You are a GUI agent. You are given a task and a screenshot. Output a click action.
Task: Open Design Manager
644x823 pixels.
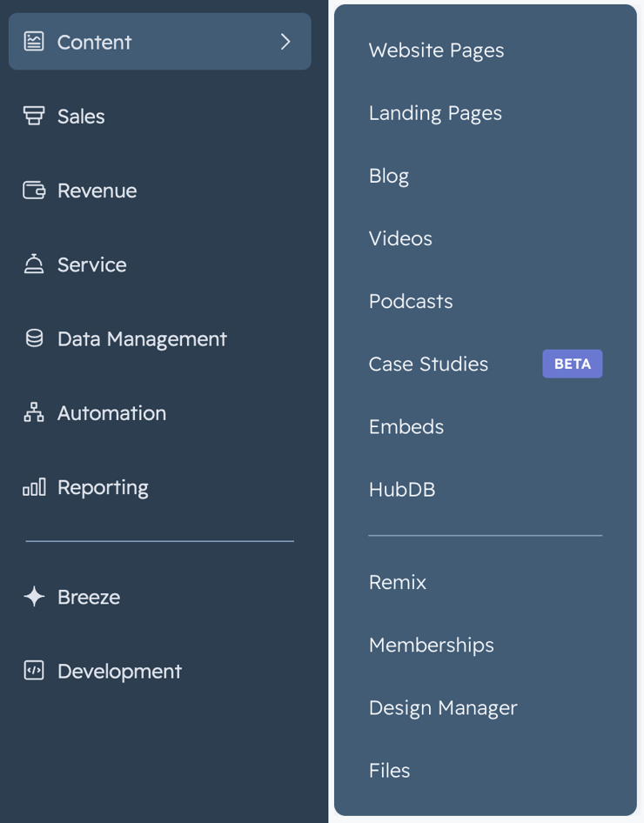(443, 708)
